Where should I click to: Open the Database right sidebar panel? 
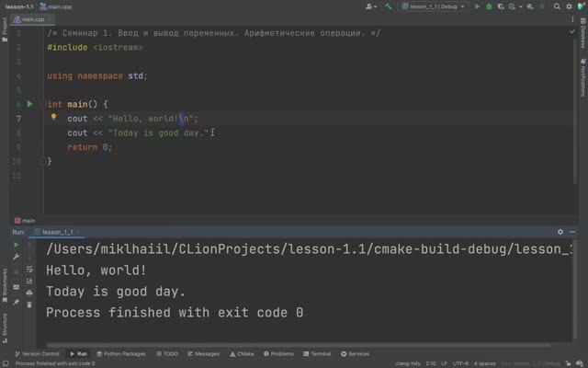(x=583, y=33)
